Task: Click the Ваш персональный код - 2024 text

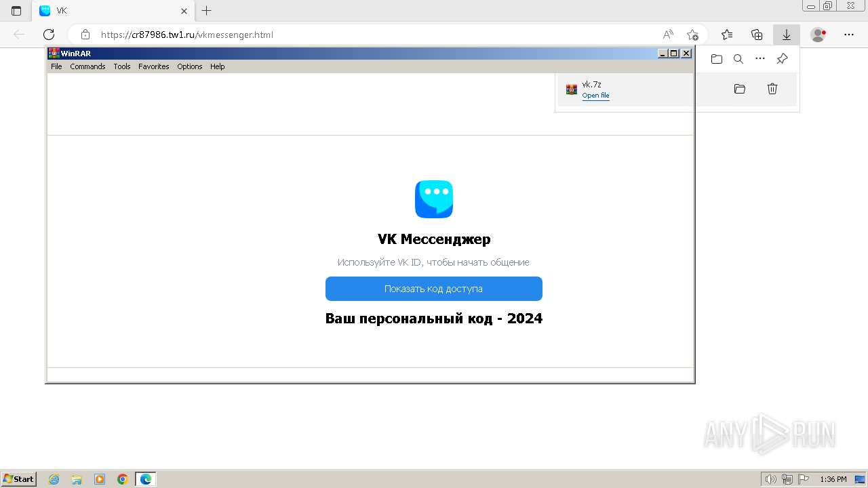Action: pyautogui.click(x=434, y=319)
